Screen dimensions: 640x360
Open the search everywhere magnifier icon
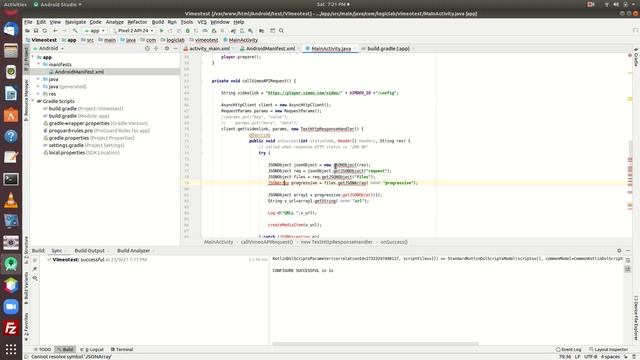click(x=281, y=31)
